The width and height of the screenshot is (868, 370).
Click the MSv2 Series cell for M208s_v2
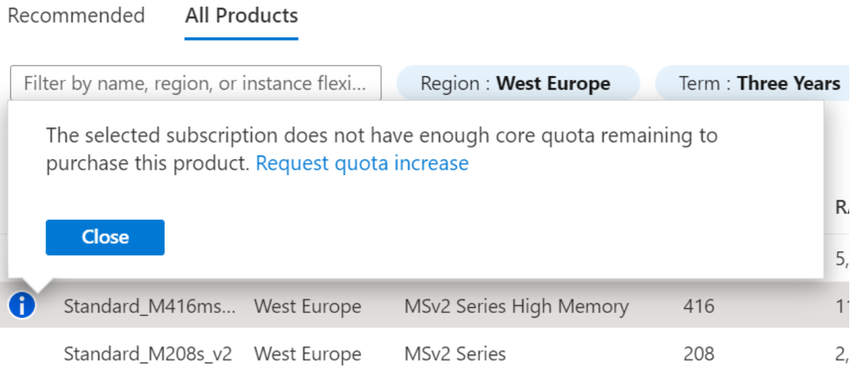455,353
